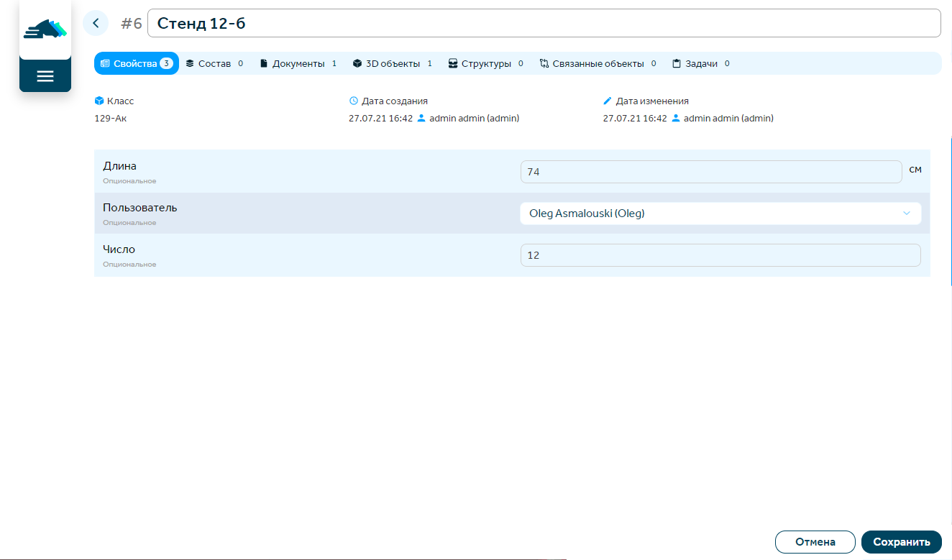Click user icon beside modification date

pos(676,118)
